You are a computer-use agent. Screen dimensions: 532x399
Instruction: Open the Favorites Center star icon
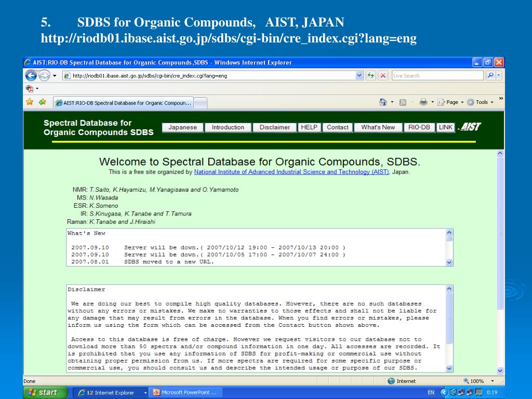30,102
